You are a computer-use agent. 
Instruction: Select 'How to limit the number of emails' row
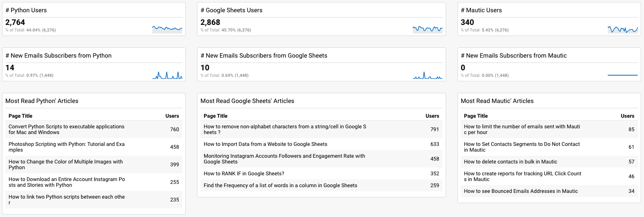[x=549, y=130]
